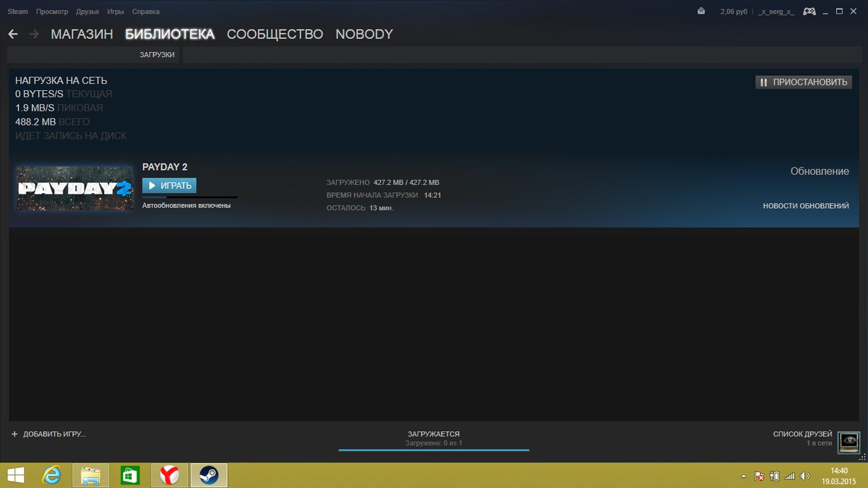This screenshot has width=868, height=488.
Task: Open the Игры menu
Action: (115, 12)
